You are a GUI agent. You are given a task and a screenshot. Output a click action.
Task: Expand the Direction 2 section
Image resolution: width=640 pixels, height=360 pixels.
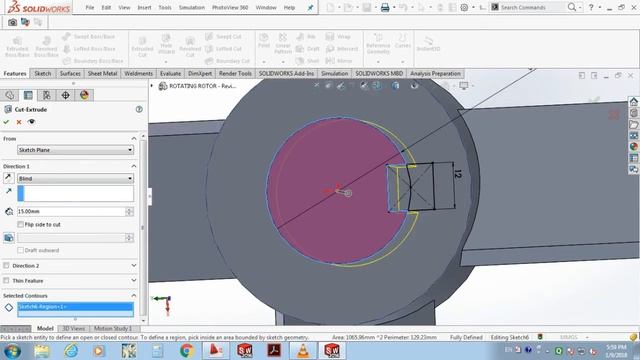click(133, 266)
